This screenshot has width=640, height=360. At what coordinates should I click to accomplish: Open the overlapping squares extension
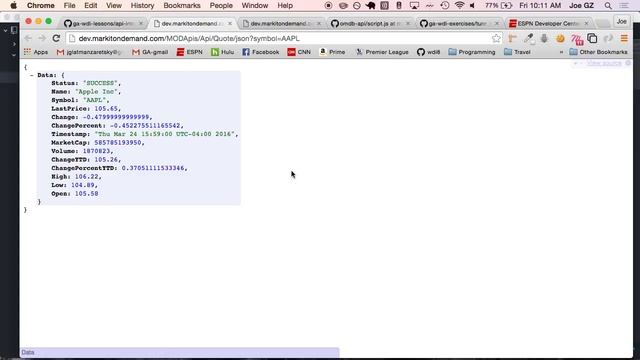coord(592,38)
